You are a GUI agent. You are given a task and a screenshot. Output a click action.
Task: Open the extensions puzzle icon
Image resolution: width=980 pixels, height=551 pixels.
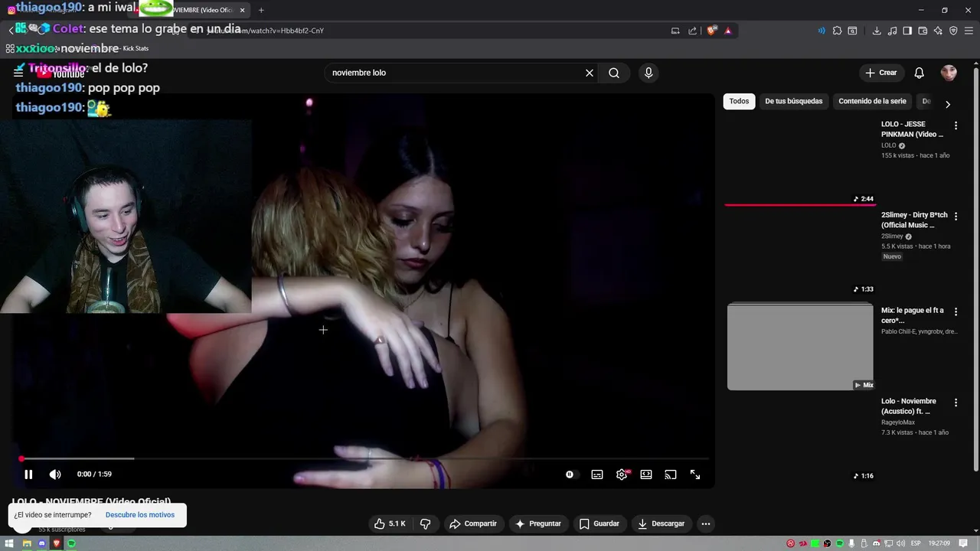click(837, 31)
